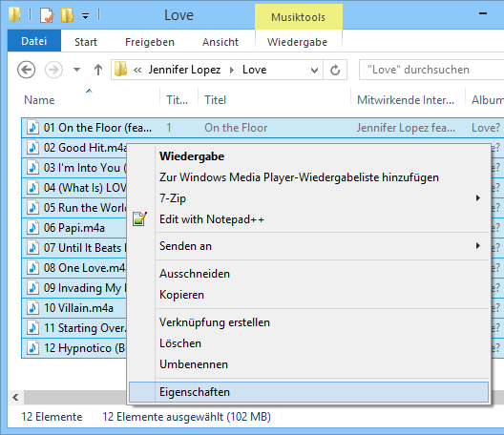Choose Kopieren in the context menu

308,295
